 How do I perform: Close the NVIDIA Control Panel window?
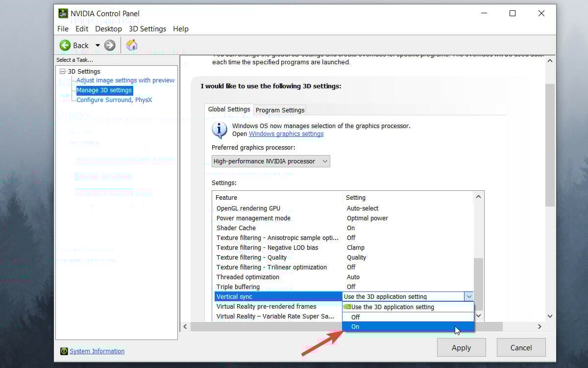click(541, 13)
